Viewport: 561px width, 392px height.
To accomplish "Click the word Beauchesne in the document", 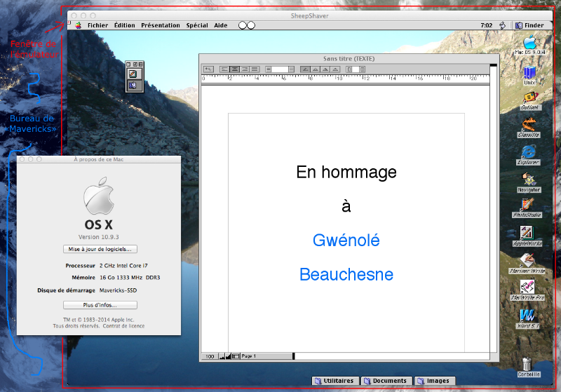I will [x=346, y=274].
